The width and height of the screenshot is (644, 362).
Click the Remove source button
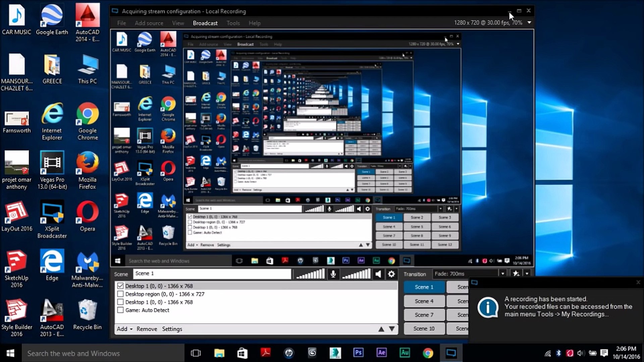147,329
